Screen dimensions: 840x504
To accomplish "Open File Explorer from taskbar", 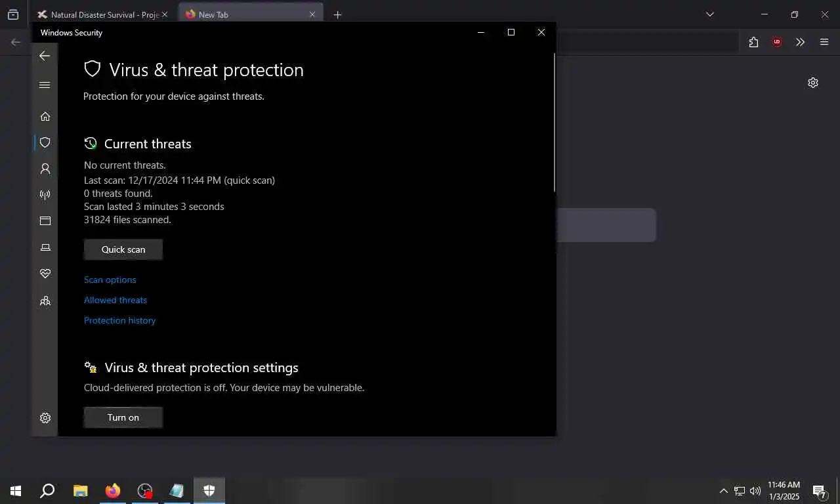I will click(80, 490).
